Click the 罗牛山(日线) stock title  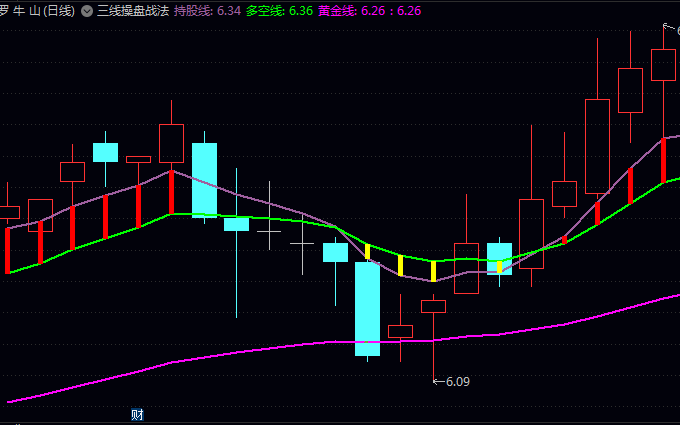point(37,11)
